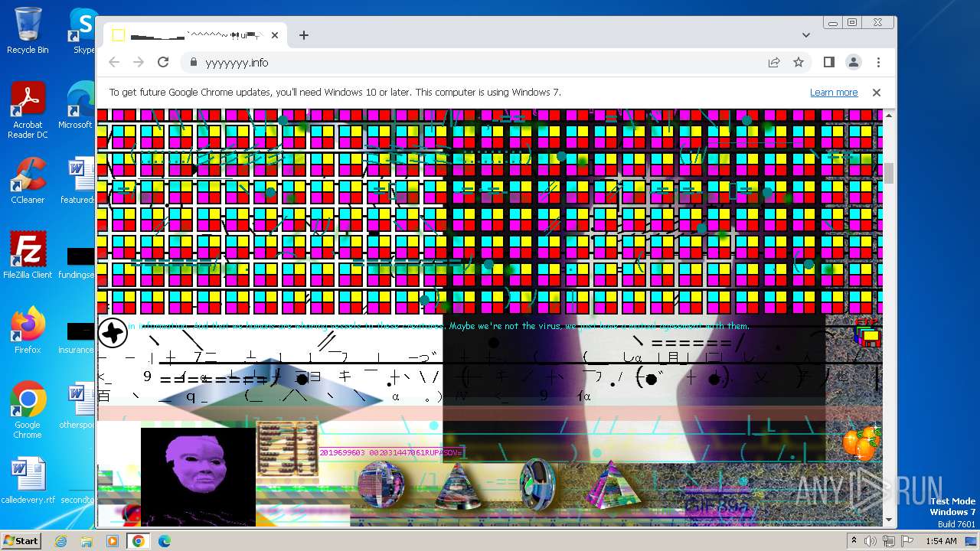Bookmark this page with the star
The height and width of the screenshot is (551, 980).
(799, 63)
